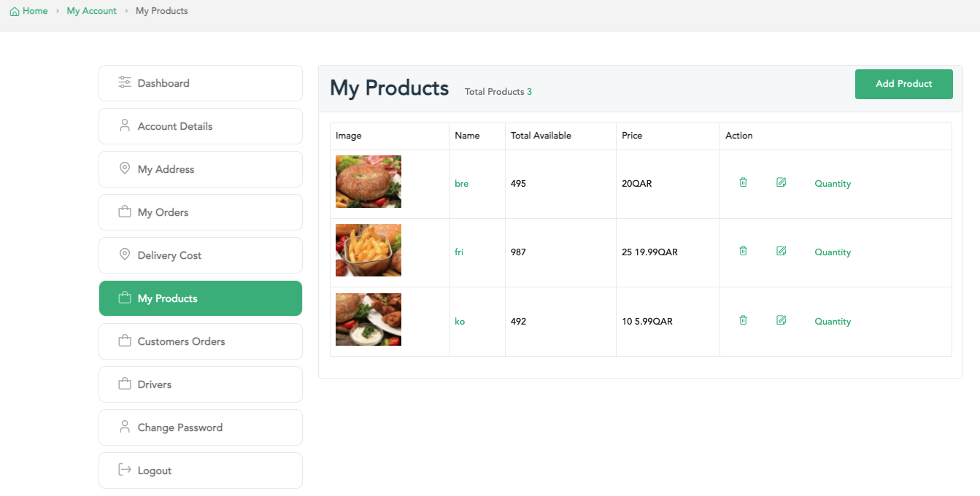The height and width of the screenshot is (496, 980).
Task: Click My Account breadcrumb link
Action: (91, 11)
